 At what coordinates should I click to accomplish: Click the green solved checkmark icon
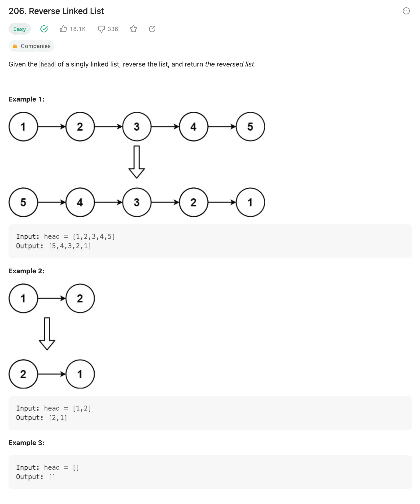coord(44,29)
